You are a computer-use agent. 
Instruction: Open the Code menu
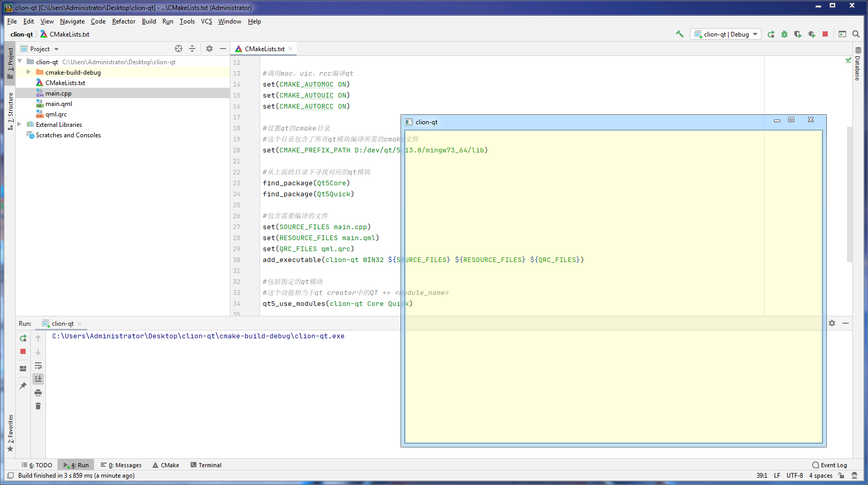click(x=98, y=21)
